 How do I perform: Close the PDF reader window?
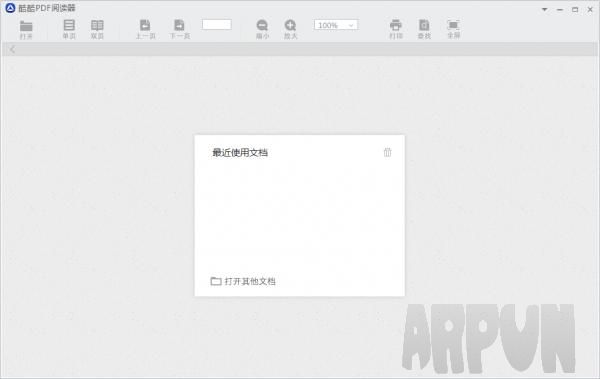coord(590,10)
